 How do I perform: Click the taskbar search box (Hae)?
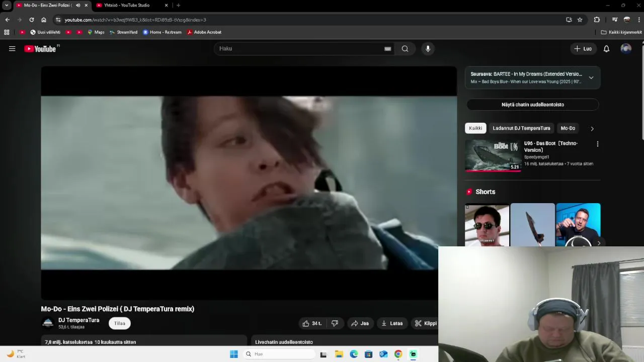tap(279, 354)
